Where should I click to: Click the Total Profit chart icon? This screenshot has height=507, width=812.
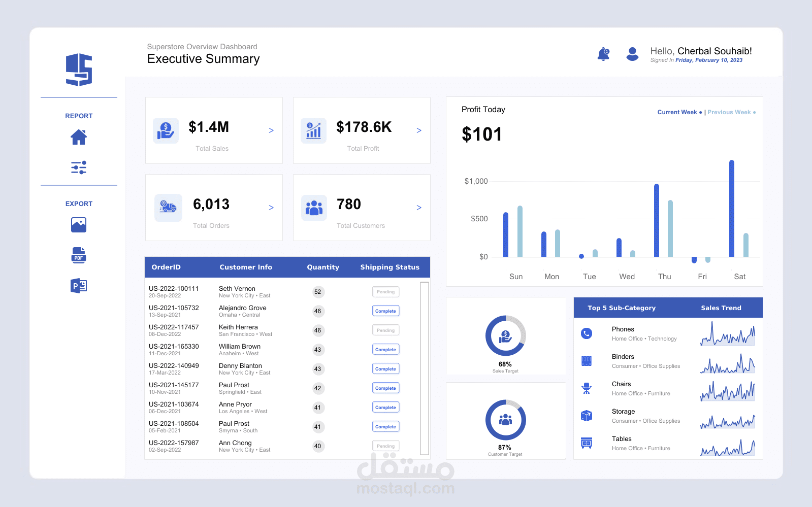click(x=313, y=130)
